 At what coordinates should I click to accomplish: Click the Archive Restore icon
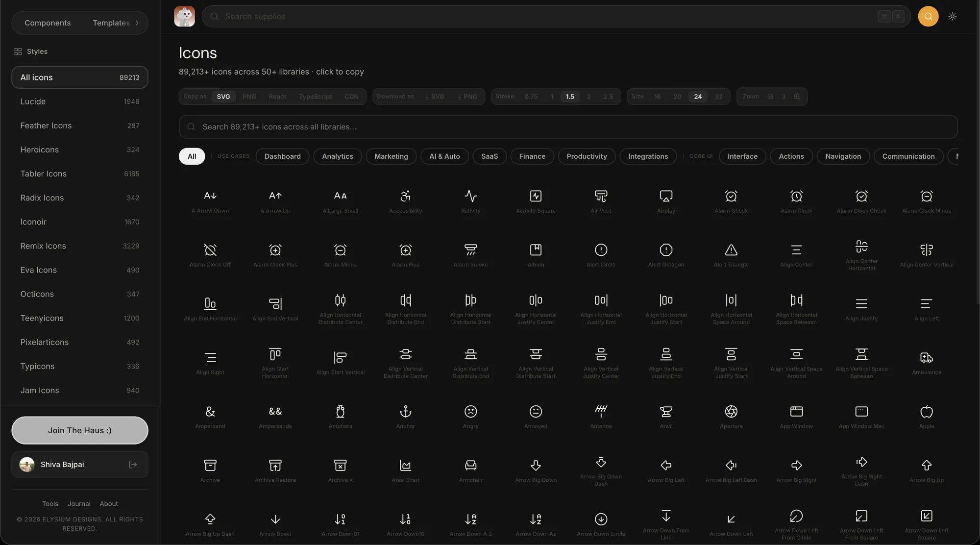(x=275, y=466)
